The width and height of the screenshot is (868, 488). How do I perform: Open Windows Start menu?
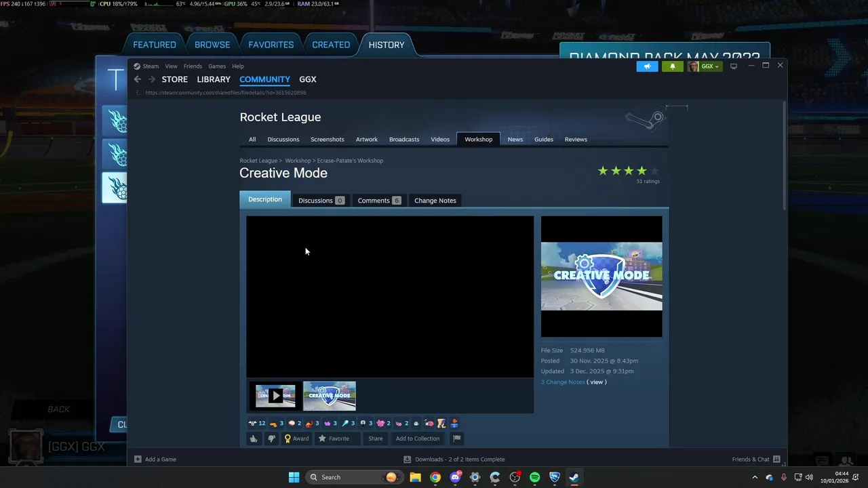[294, 477]
